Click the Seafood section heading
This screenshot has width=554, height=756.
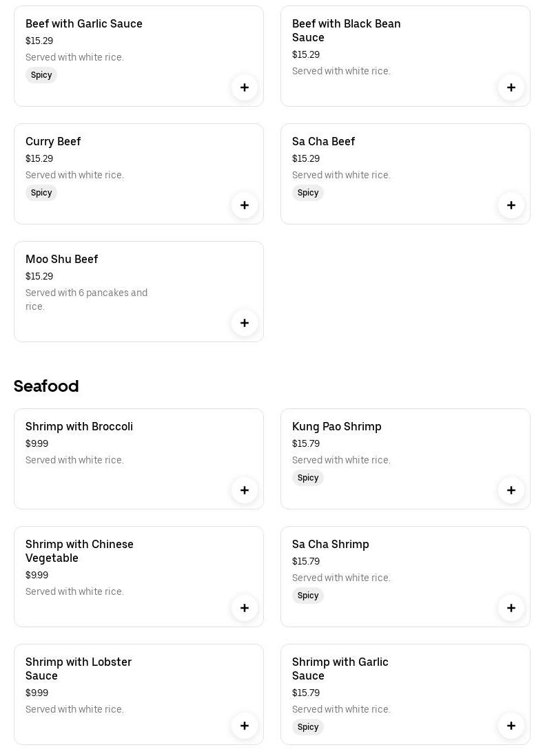[46, 386]
